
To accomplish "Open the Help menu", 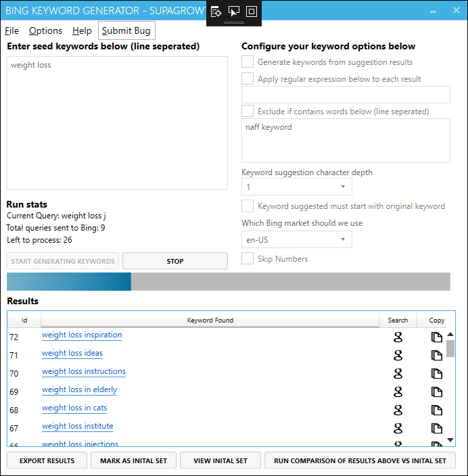I will pos(82,30).
